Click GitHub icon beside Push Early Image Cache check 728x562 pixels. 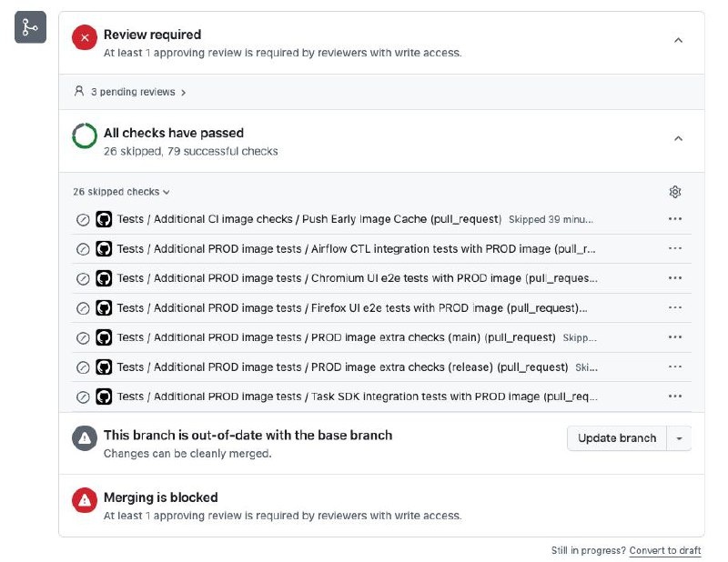tap(104, 219)
